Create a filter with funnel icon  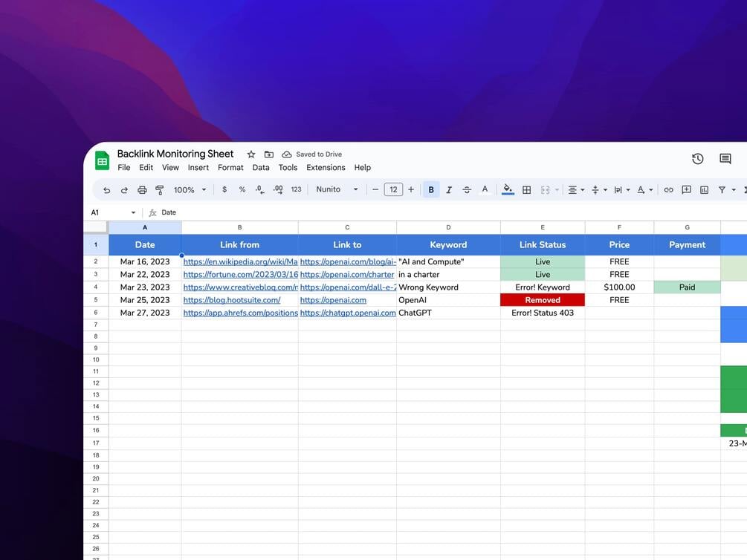tap(722, 190)
